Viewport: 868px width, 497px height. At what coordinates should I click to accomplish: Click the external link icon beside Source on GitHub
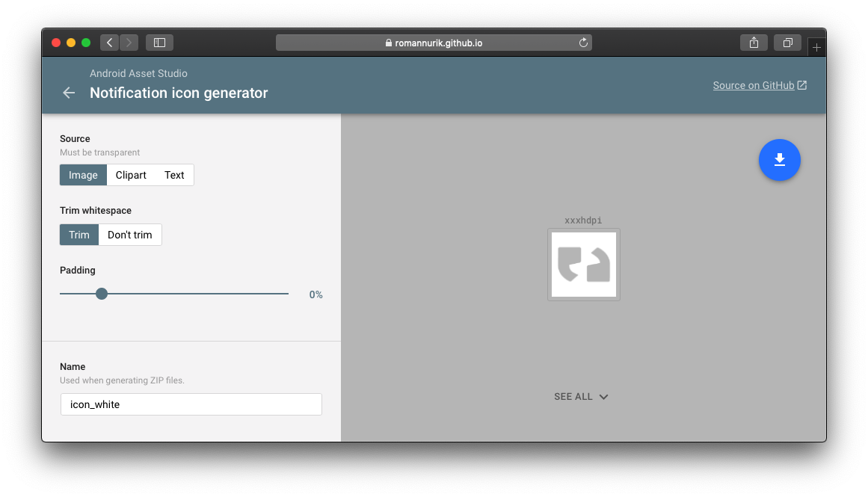click(x=802, y=84)
